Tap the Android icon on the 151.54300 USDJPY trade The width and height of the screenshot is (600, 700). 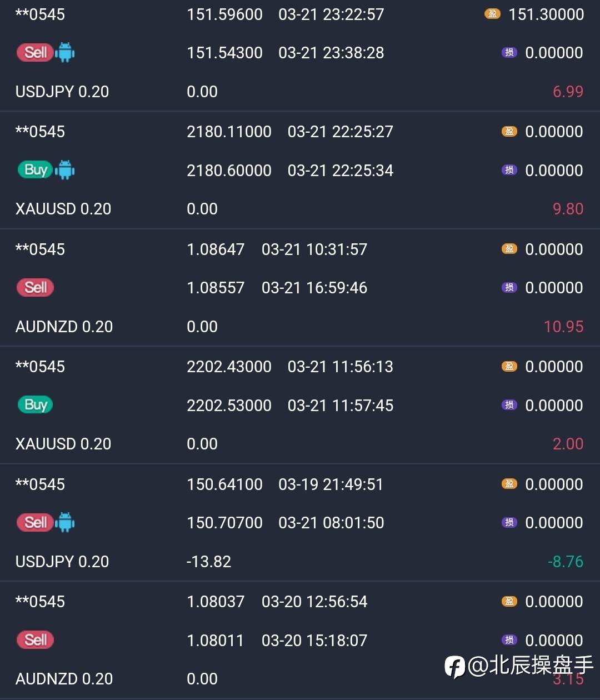(x=65, y=53)
